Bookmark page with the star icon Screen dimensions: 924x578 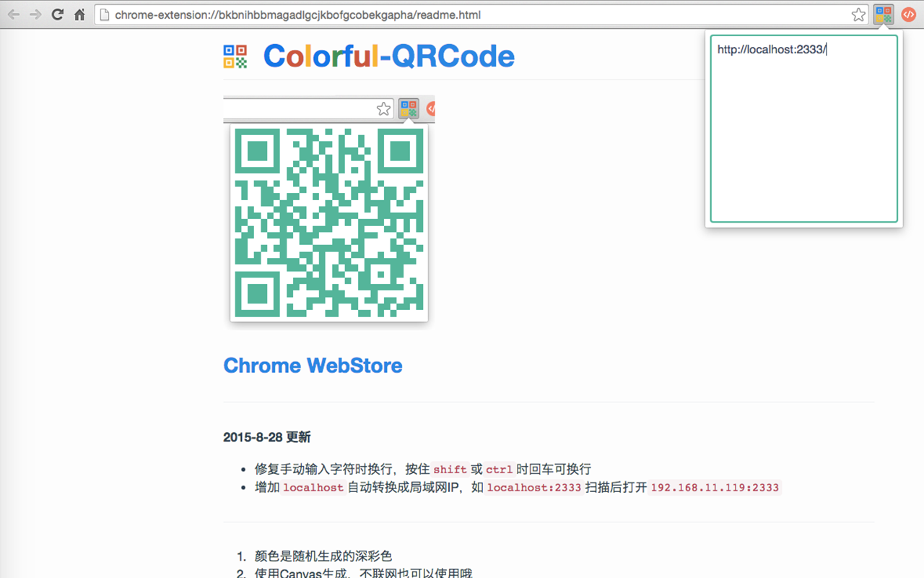[858, 14]
